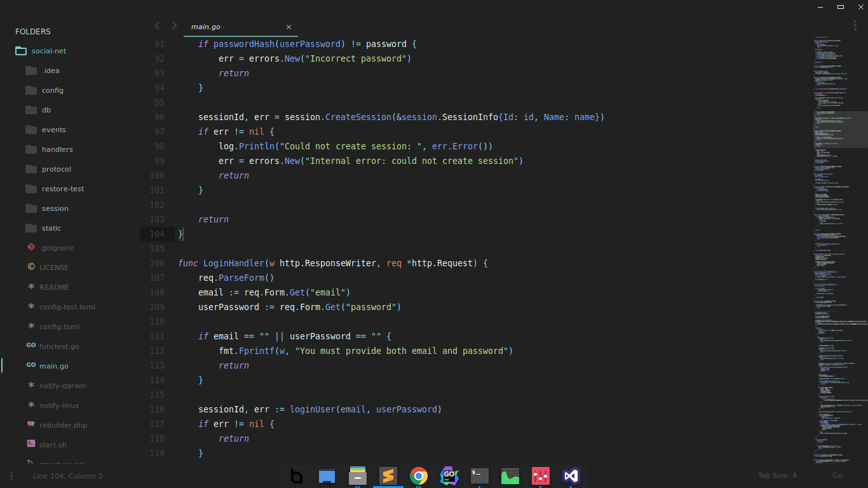Open the Budgie menu dock icon
Image resolution: width=868 pixels, height=488 pixels.
point(296,476)
